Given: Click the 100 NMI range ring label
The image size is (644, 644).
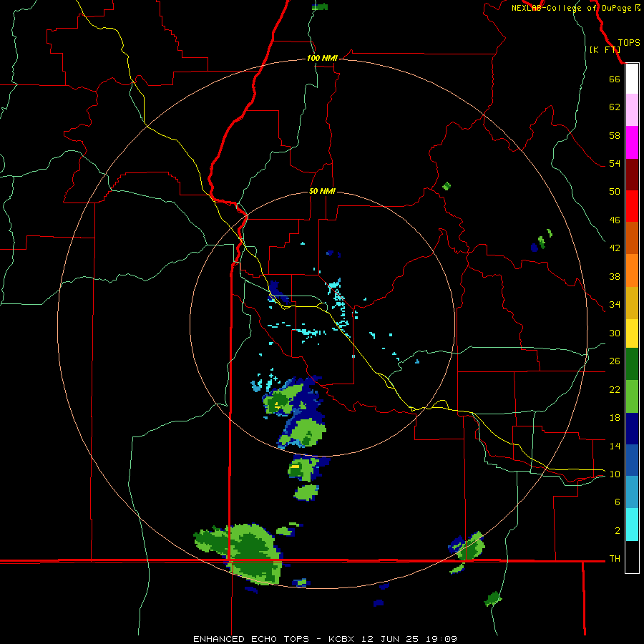Looking at the screenshot, I should (322, 58).
